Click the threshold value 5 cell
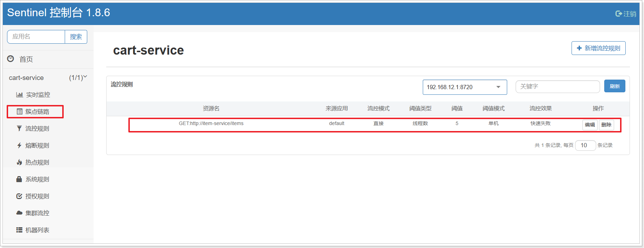 [457, 123]
